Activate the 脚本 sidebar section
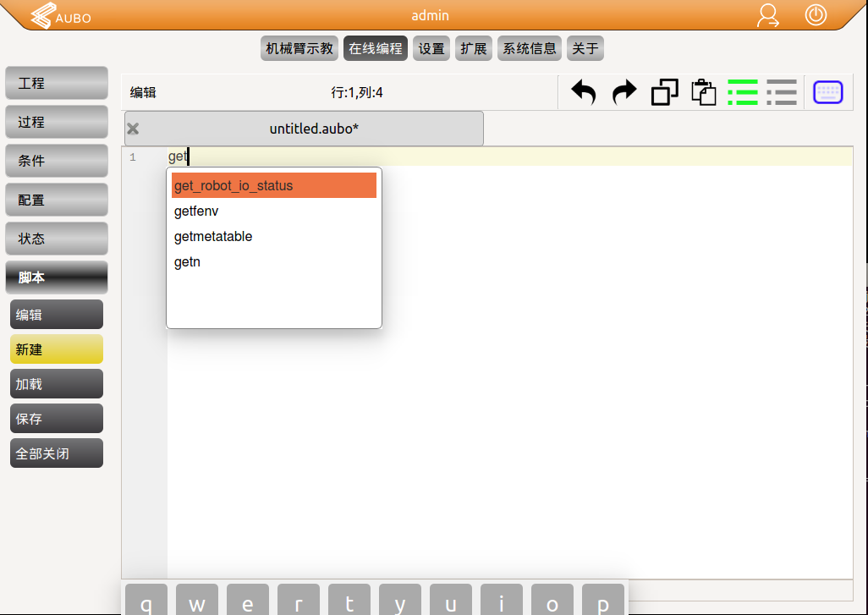868x615 pixels. point(56,277)
